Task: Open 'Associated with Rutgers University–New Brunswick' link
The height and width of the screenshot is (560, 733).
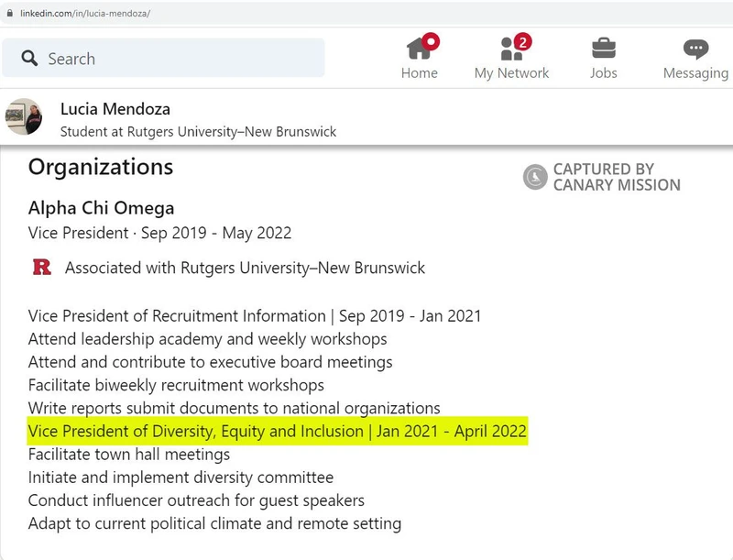Action: click(x=245, y=268)
